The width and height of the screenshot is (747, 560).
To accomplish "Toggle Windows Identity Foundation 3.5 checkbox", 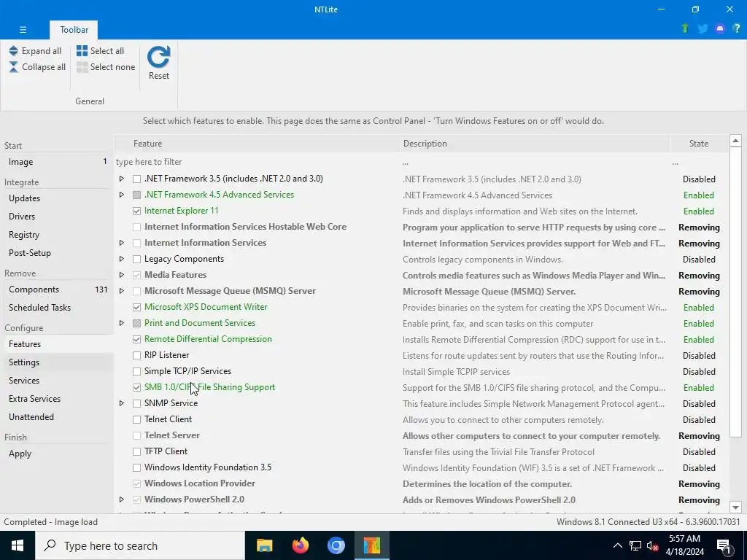I will pos(136,467).
